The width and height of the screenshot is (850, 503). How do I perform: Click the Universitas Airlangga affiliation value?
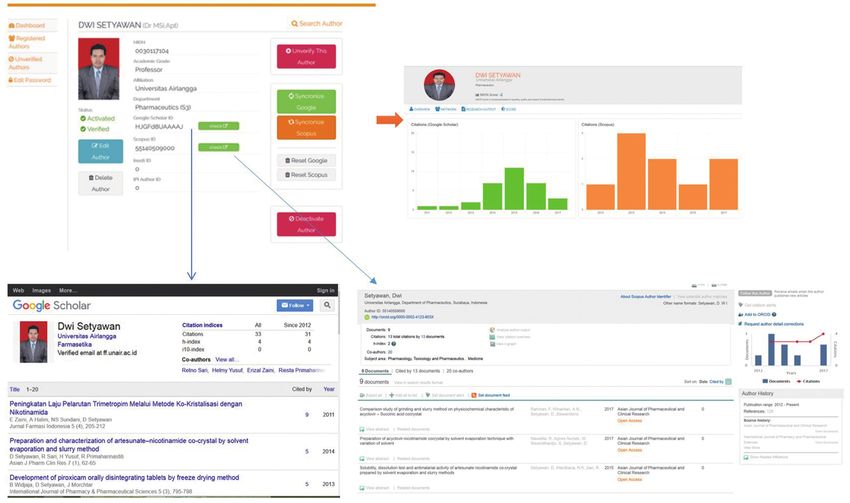pos(166,88)
